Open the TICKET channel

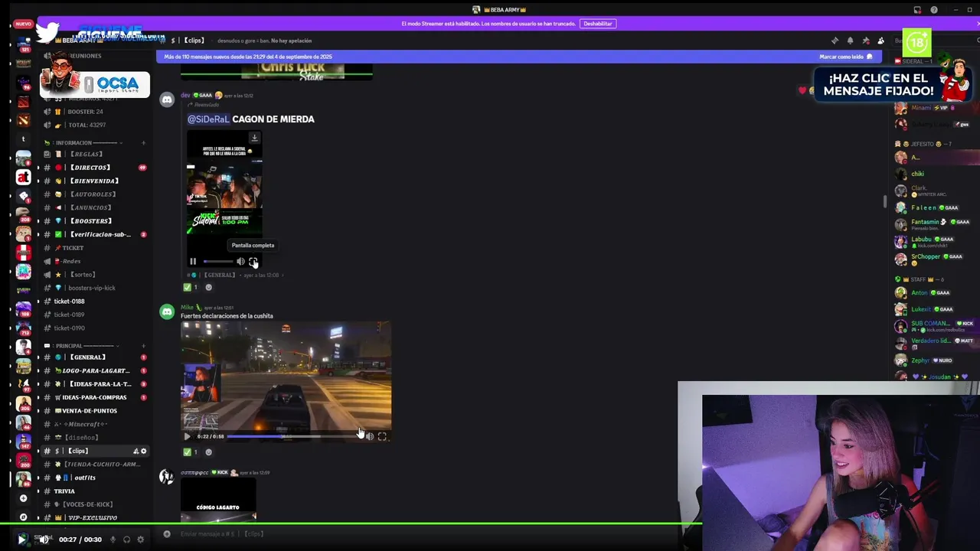[95, 248]
